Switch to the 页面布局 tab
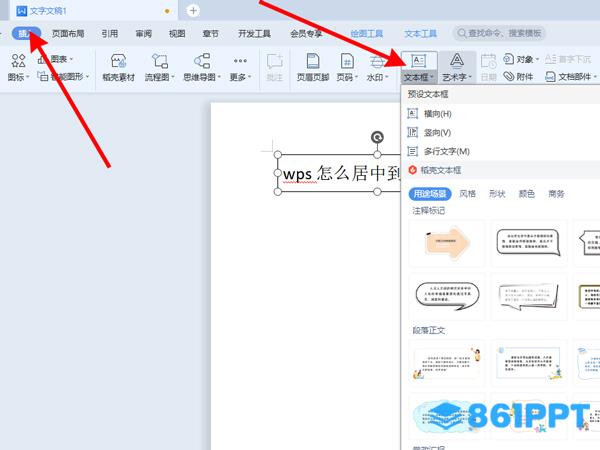The width and height of the screenshot is (600, 450). (x=68, y=33)
